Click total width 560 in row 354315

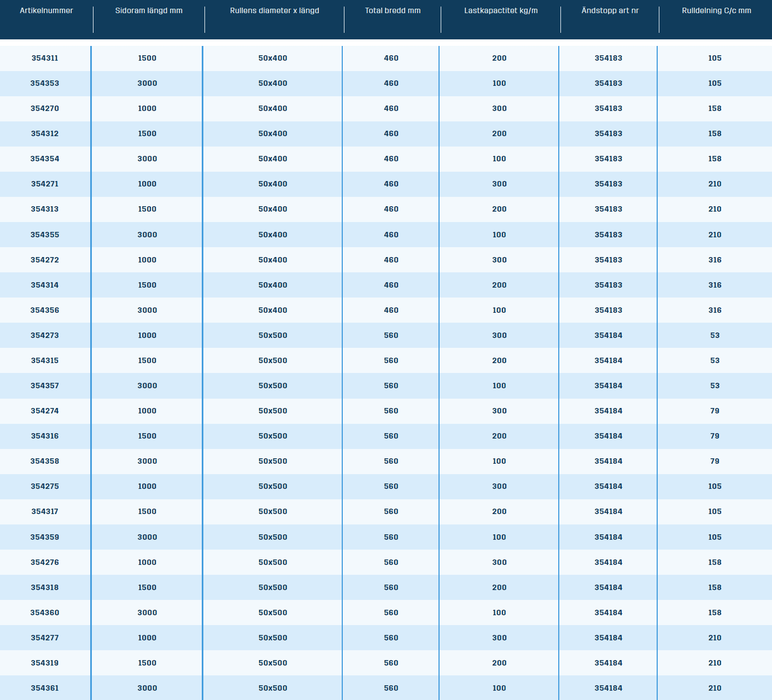391,360
